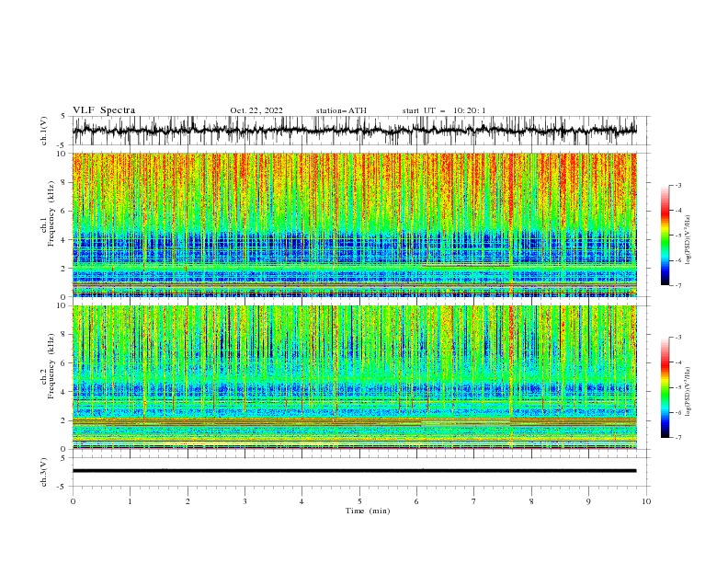Screen dimensions: 728x563
Task: Click the lower PSD color scale bar
Action: tap(665, 387)
